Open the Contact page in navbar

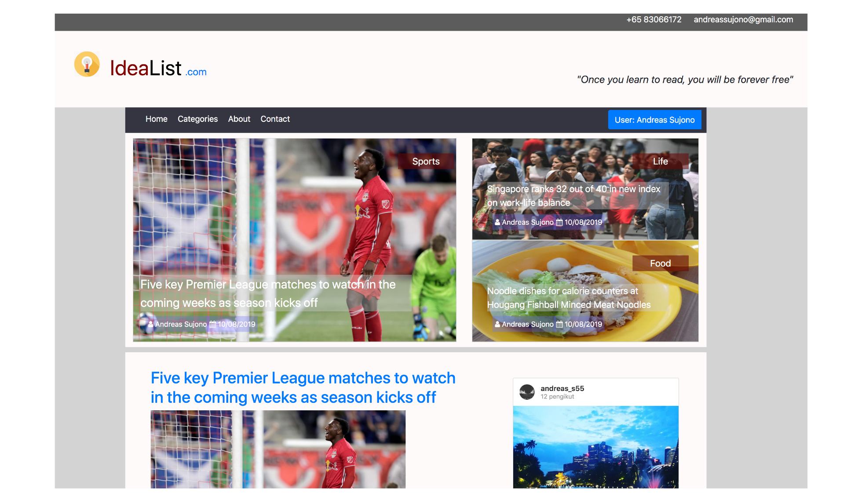275,119
